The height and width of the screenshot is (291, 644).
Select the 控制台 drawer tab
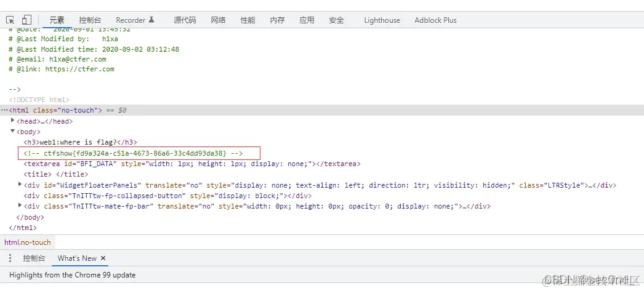(34, 258)
